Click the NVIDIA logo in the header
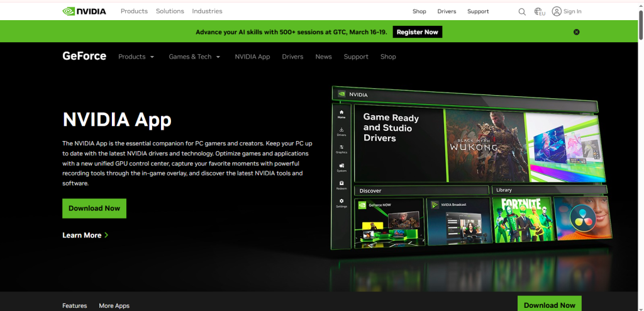Viewport: 644px width, 311px height. click(x=84, y=11)
